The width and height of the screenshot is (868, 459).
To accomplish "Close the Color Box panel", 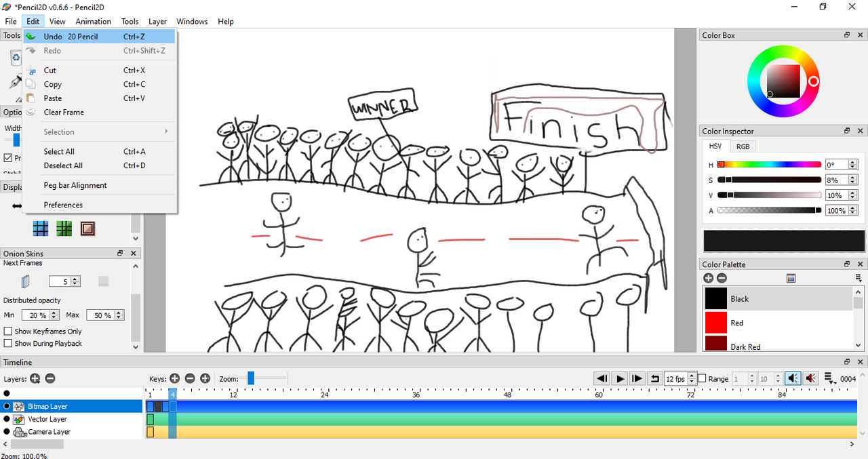I will click(861, 35).
